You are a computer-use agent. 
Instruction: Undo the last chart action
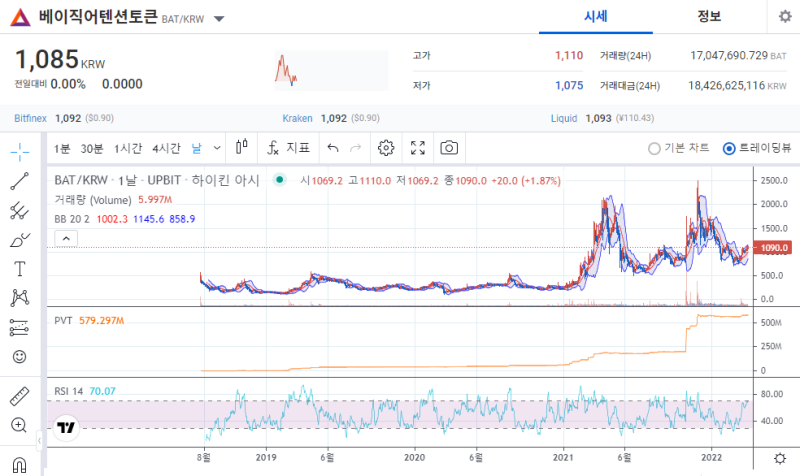pyautogui.click(x=333, y=148)
